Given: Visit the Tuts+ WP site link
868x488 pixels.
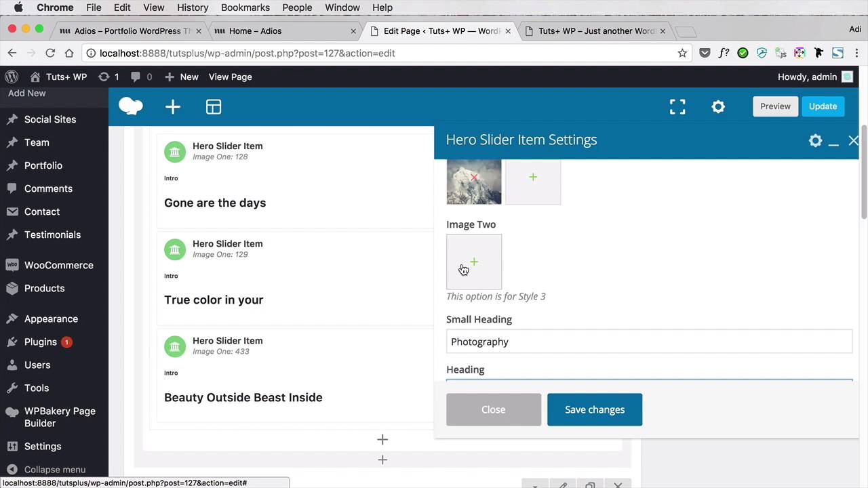Looking at the screenshot, I should click(58, 77).
